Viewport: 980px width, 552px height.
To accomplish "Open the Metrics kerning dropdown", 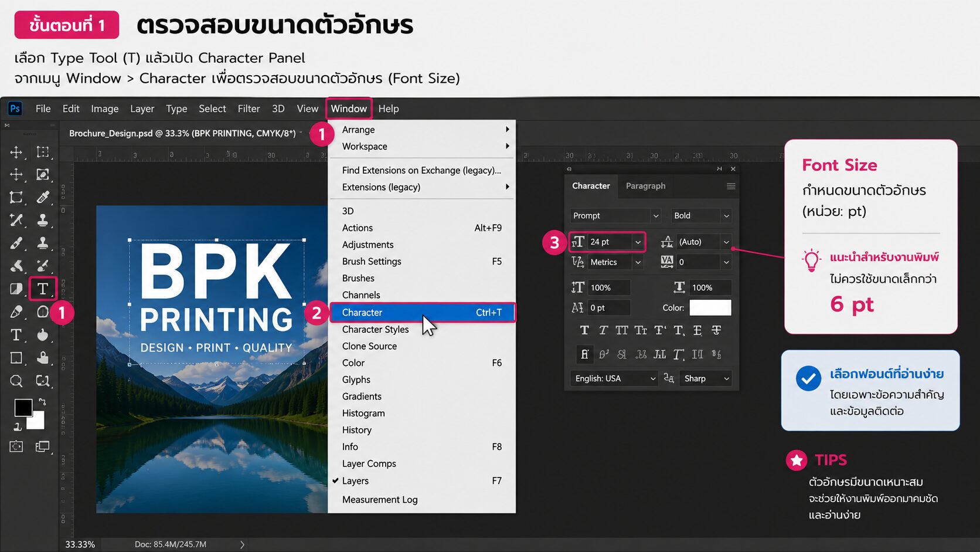I will click(638, 262).
